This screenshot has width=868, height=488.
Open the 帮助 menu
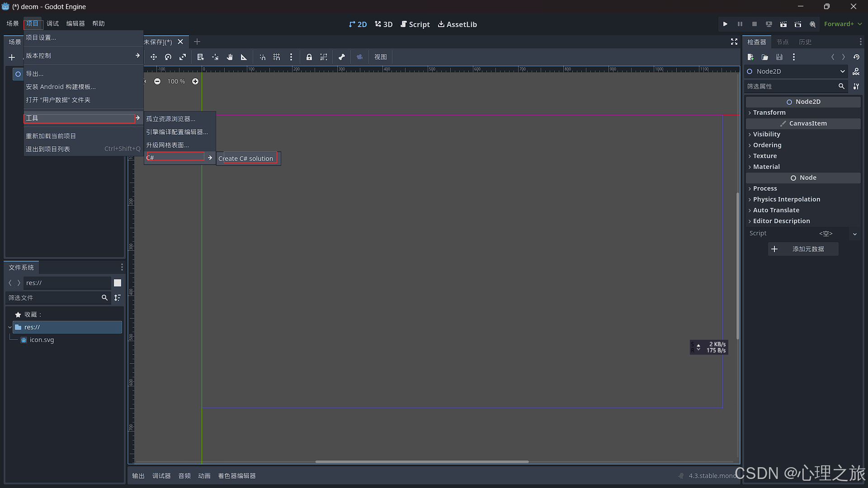pos(98,23)
